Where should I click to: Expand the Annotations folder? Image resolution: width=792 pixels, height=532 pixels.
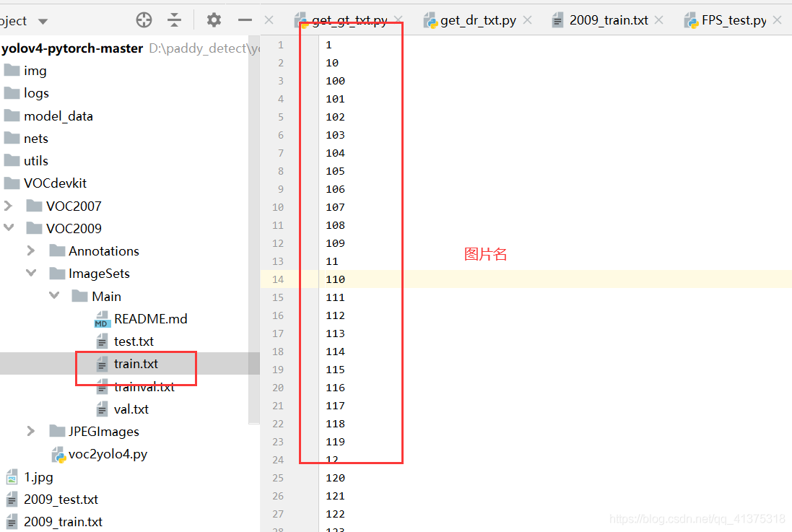coord(31,250)
